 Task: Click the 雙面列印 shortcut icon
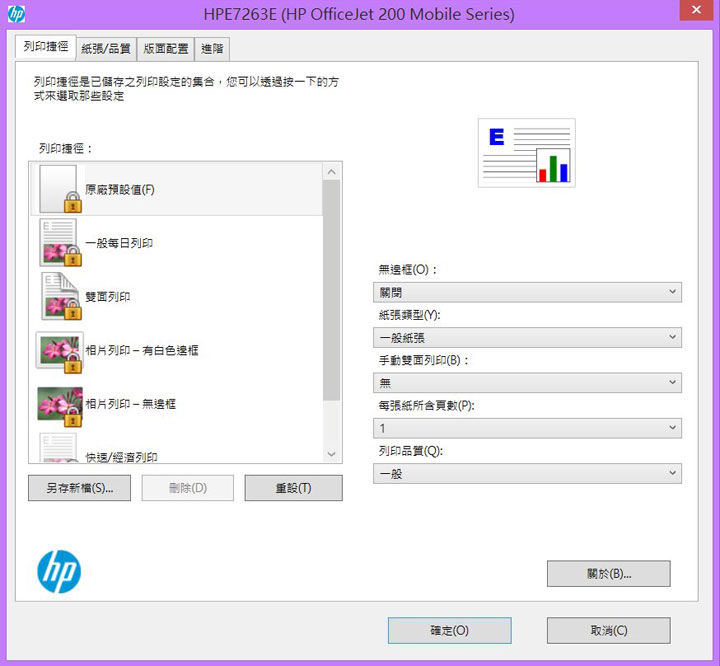[60, 296]
